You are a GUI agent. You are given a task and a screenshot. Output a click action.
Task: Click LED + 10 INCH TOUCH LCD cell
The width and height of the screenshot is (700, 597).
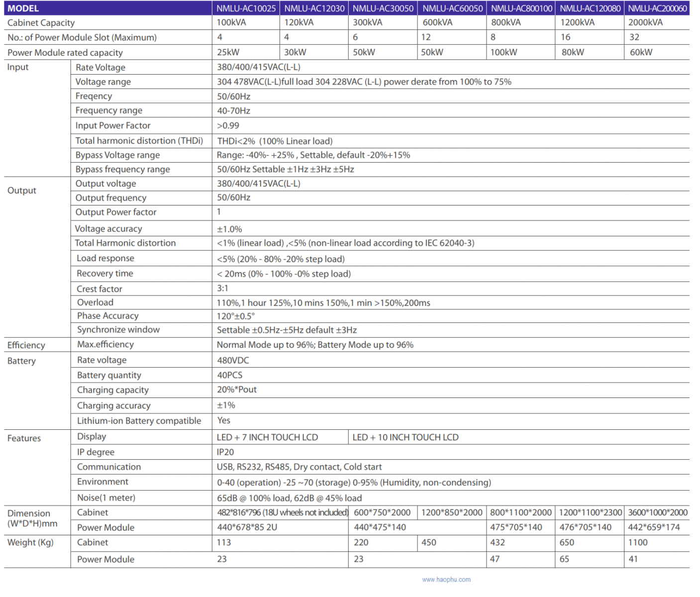[405, 438]
